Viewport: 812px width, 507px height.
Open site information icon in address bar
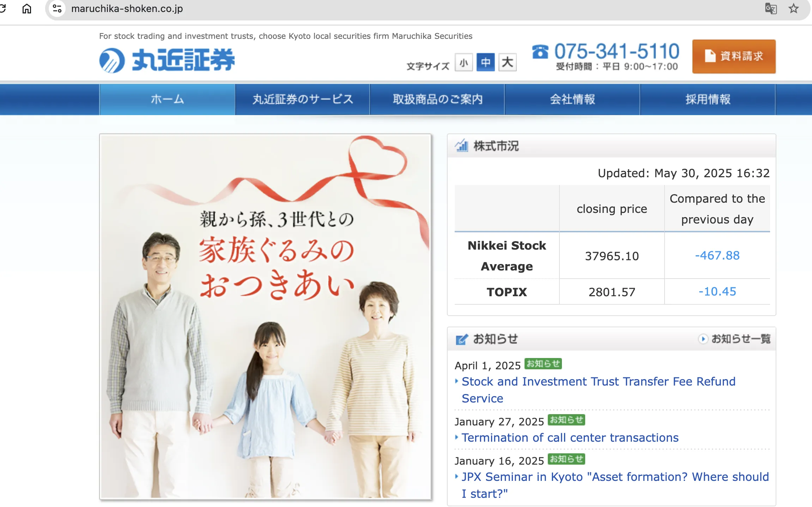(57, 8)
